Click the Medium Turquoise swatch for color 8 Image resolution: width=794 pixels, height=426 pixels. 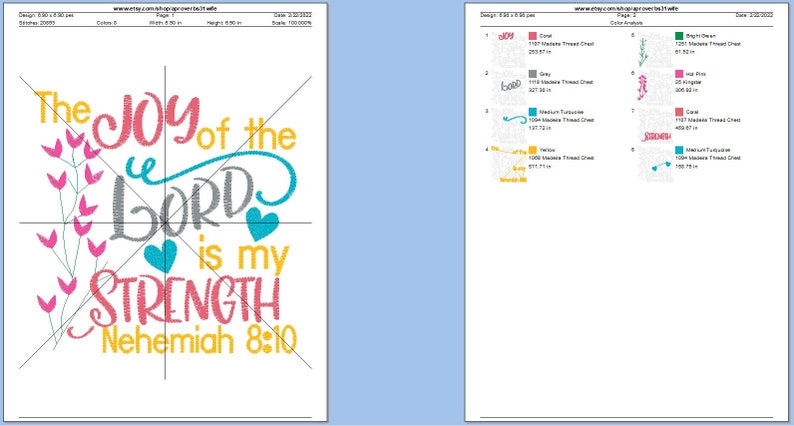[x=679, y=150]
